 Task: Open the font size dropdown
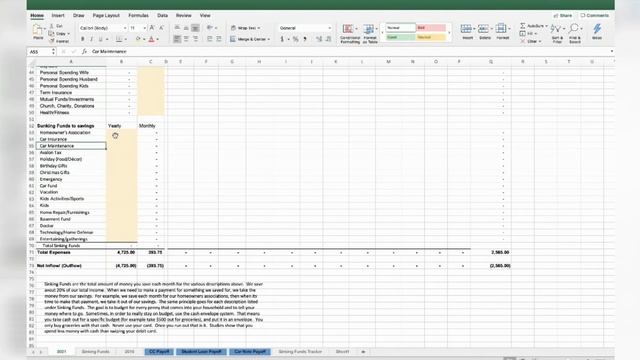[144, 28]
